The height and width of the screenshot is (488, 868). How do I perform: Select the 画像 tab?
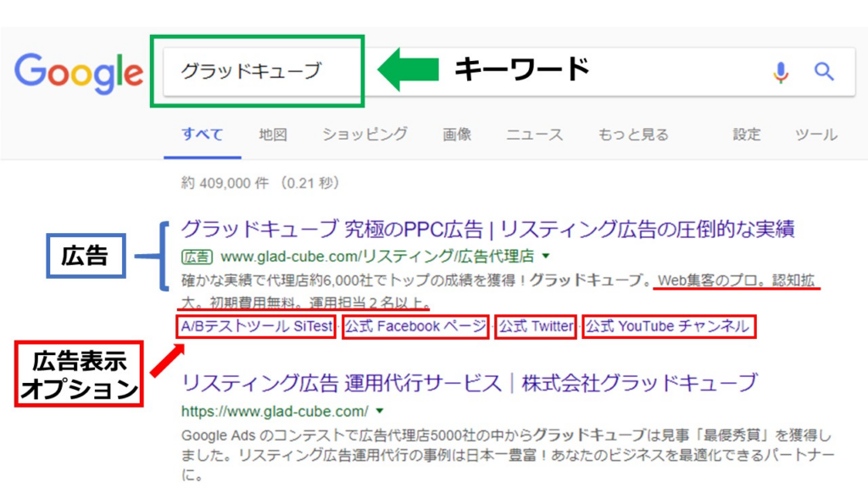457,135
